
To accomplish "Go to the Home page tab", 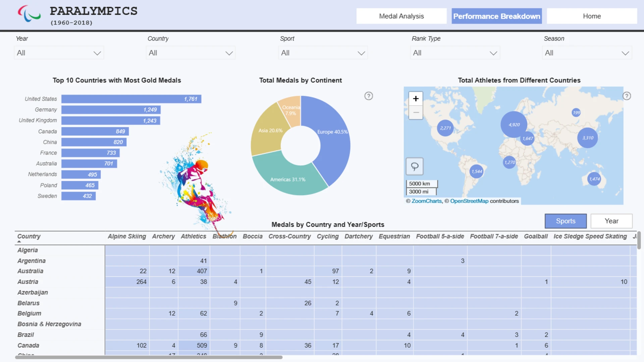I will pos(592,16).
